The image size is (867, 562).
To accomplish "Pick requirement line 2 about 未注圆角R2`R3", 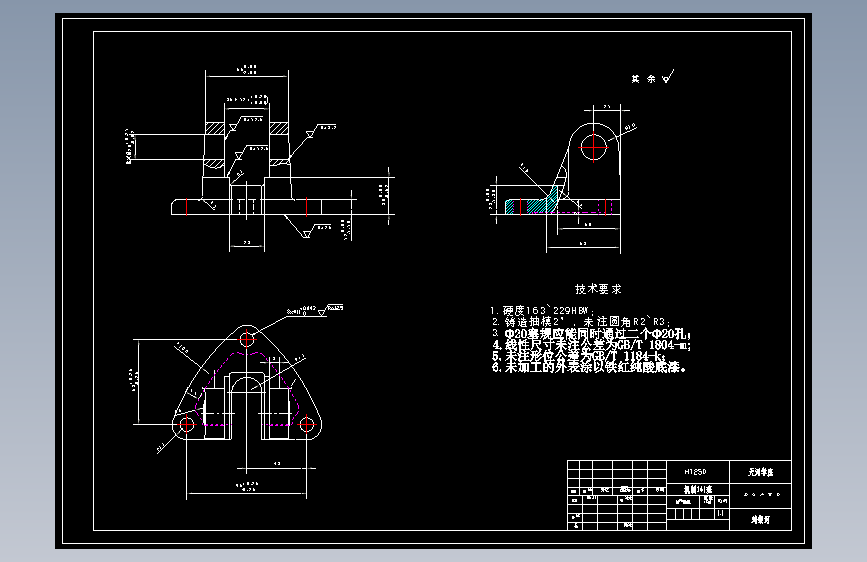I will pos(581,321).
